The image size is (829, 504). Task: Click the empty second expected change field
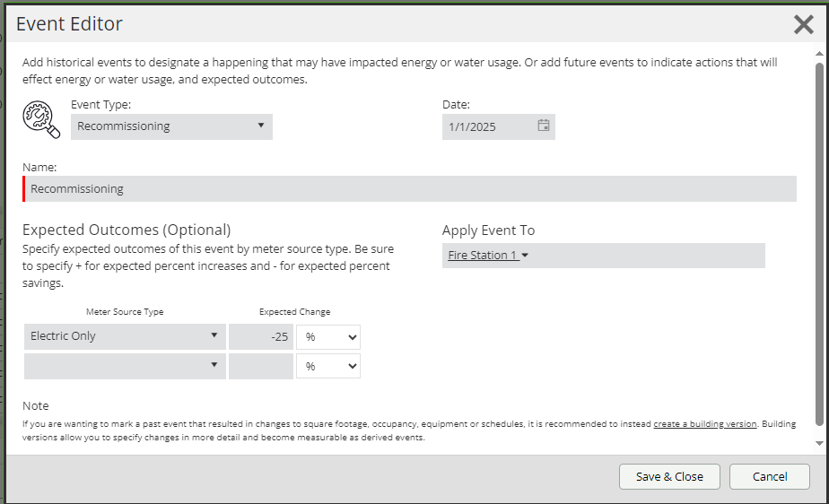click(261, 367)
